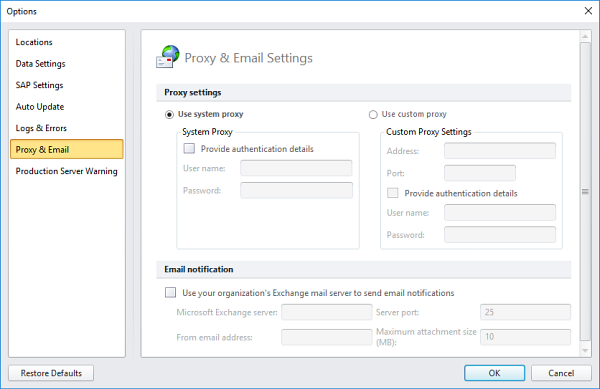The height and width of the screenshot is (389, 600).
Task: Click the From email address field
Action: coord(326,337)
